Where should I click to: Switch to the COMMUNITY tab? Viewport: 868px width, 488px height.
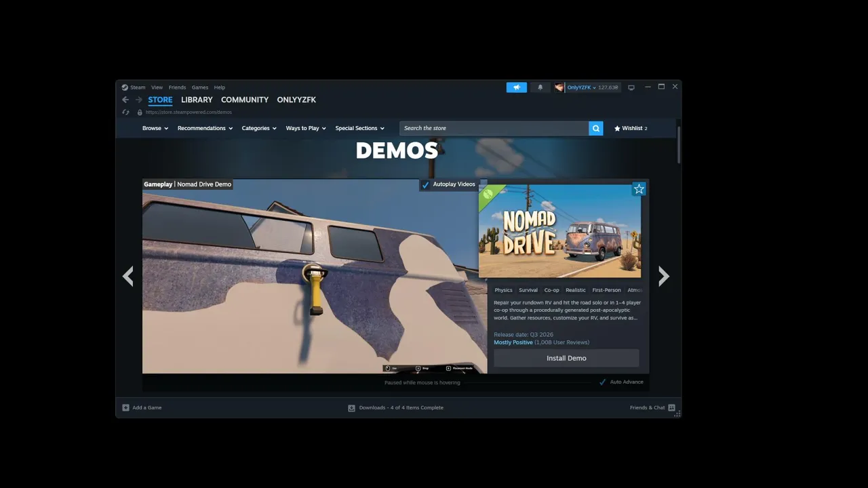245,100
